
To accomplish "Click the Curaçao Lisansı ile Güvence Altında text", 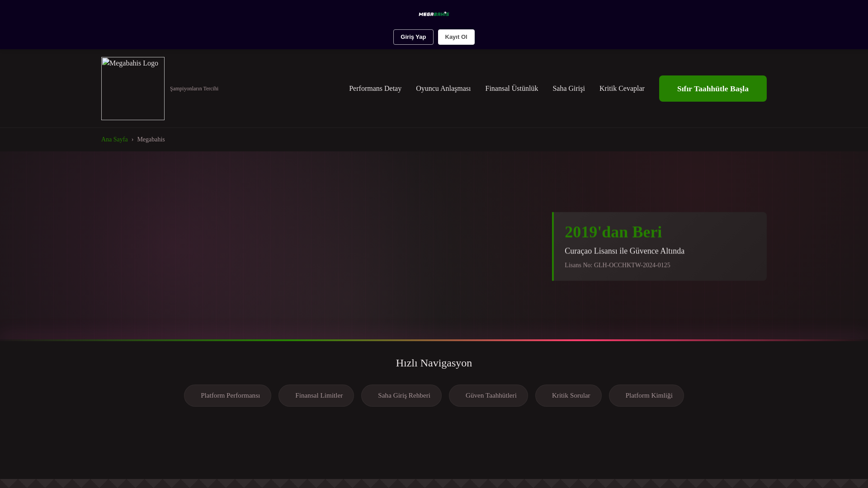I will tap(624, 251).
